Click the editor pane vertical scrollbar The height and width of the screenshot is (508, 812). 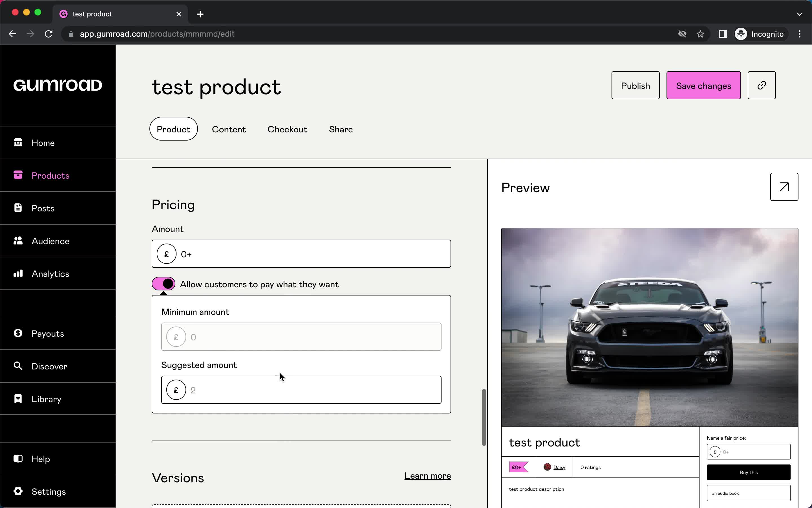pos(484,417)
